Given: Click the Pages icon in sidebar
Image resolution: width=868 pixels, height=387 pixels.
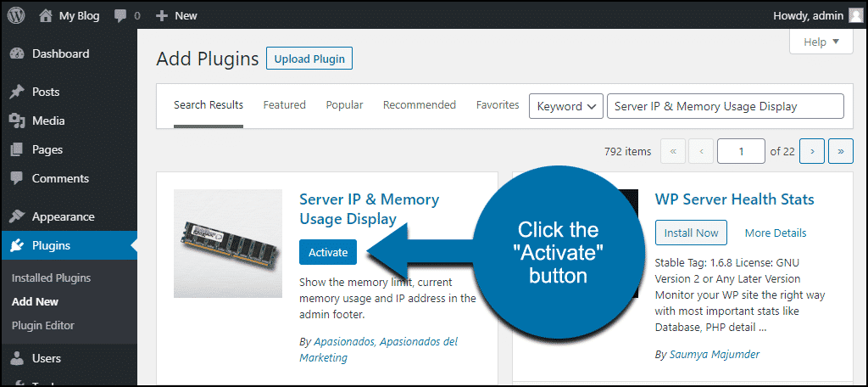Looking at the screenshot, I should point(17,149).
